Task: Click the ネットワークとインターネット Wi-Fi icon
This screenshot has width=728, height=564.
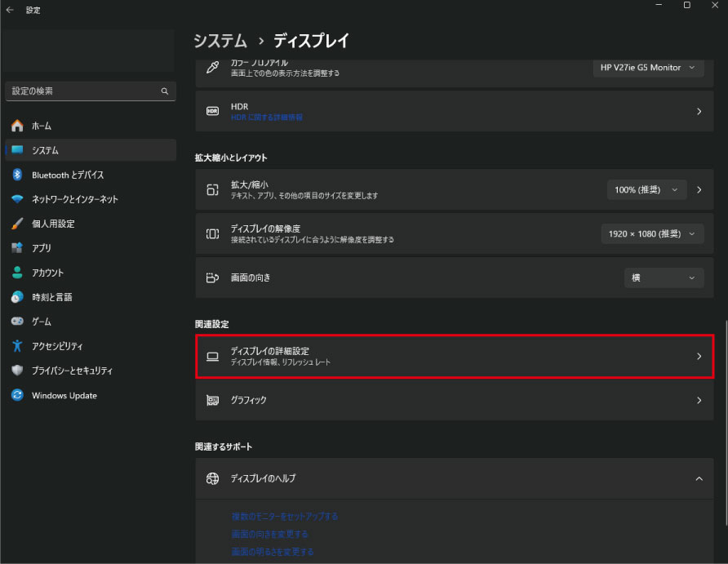Action: tap(17, 199)
